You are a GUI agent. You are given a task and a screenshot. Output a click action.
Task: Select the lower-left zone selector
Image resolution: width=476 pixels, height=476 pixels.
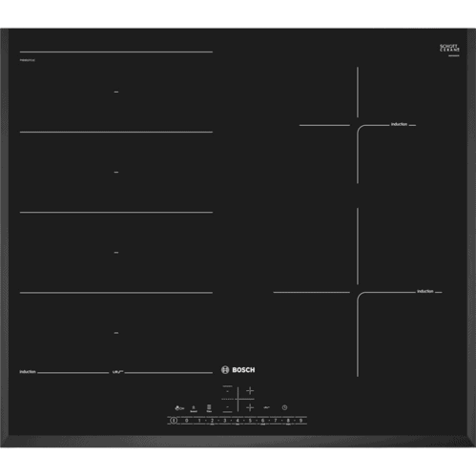pyautogui.click(x=227, y=407)
